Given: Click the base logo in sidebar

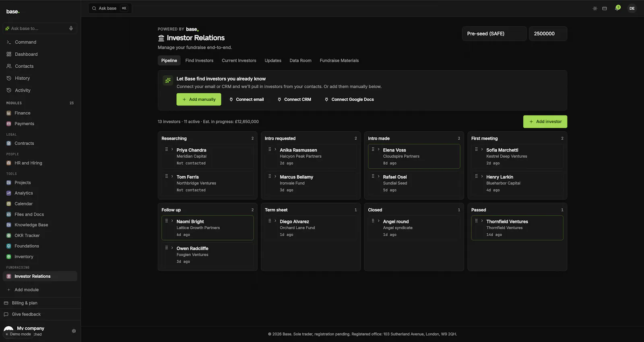Looking at the screenshot, I should (x=13, y=12).
